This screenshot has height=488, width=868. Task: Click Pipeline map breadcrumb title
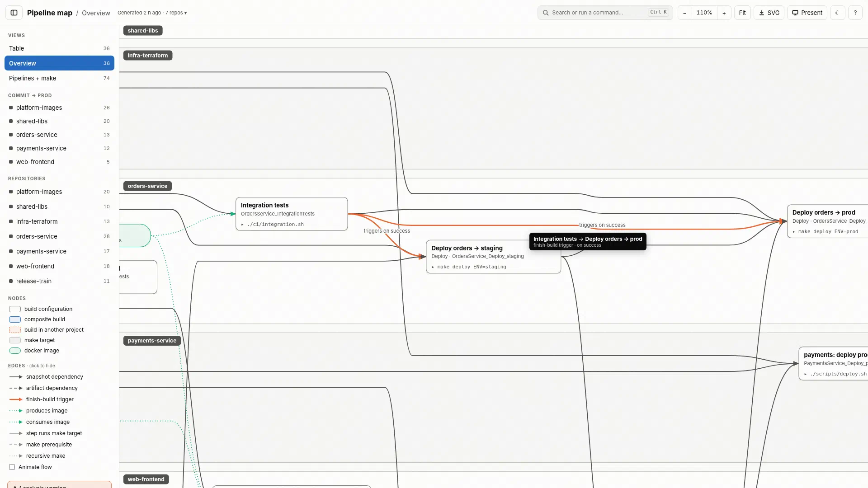click(x=50, y=13)
